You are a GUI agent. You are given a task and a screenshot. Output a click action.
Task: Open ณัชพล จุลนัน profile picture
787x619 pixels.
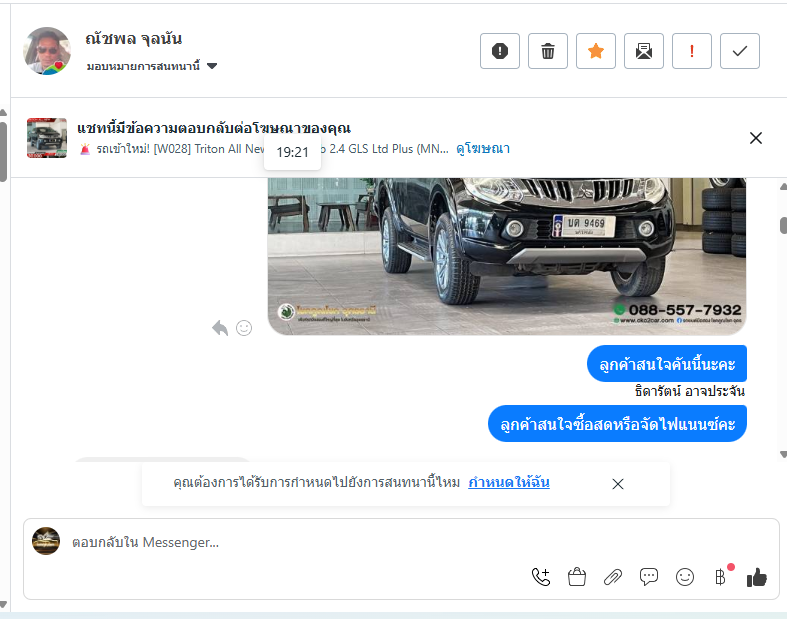47,51
